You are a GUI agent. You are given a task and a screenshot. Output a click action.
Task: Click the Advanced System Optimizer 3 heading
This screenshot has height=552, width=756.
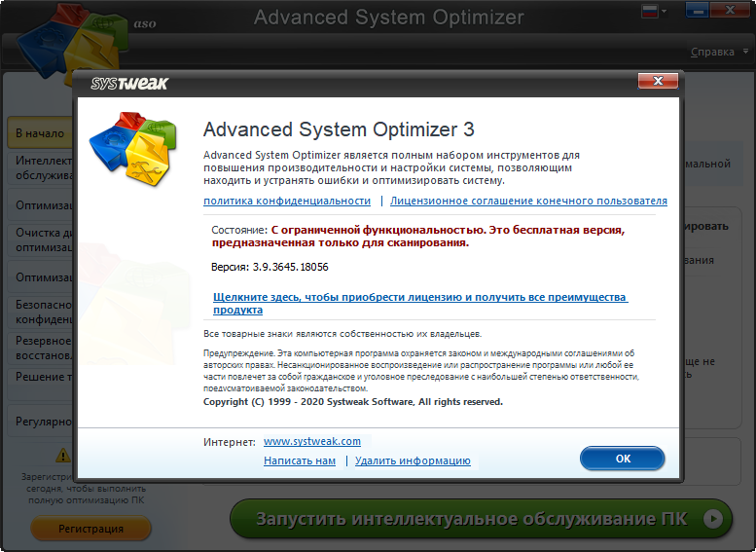pyautogui.click(x=339, y=129)
